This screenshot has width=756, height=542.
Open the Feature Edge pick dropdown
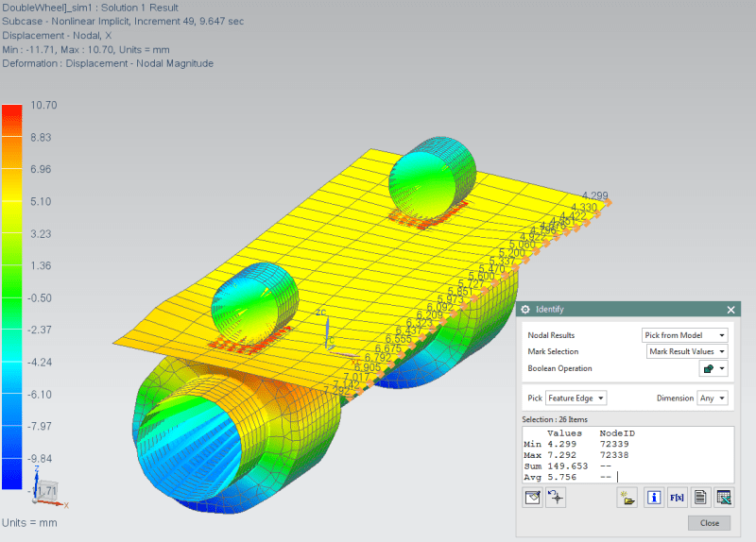coord(576,398)
